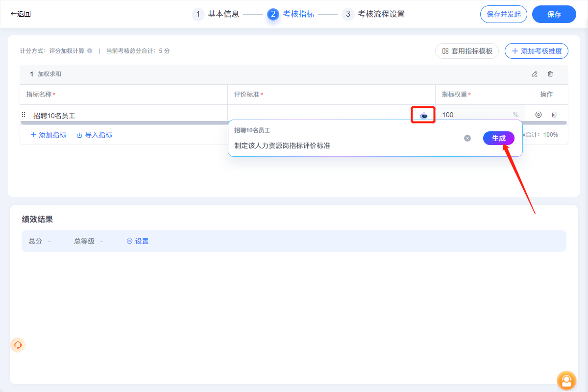Click the 保存并发起 button
This screenshot has width=588, height=392.
pos(503,14)
